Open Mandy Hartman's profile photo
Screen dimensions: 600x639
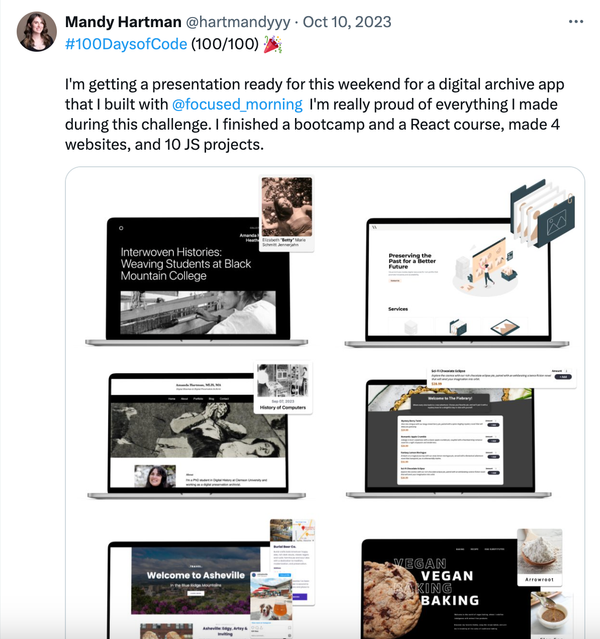tap(36, 31)
